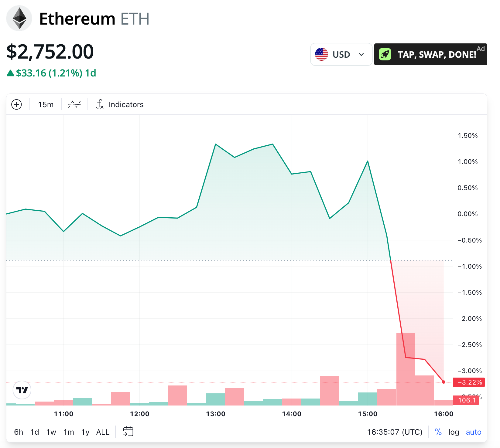Click the green rocket ad icon
500x448 pixels.
pyautogui.click(x=385, y=54)
